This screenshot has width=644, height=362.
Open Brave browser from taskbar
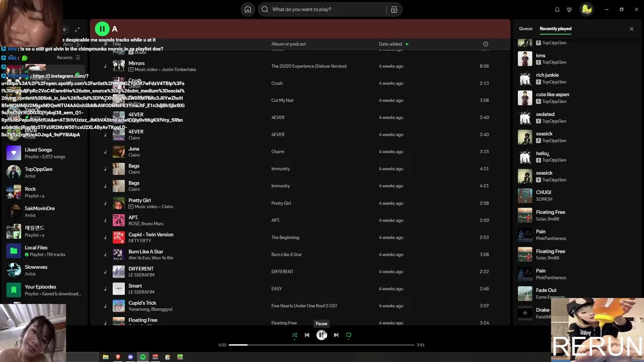click(118, 357)
